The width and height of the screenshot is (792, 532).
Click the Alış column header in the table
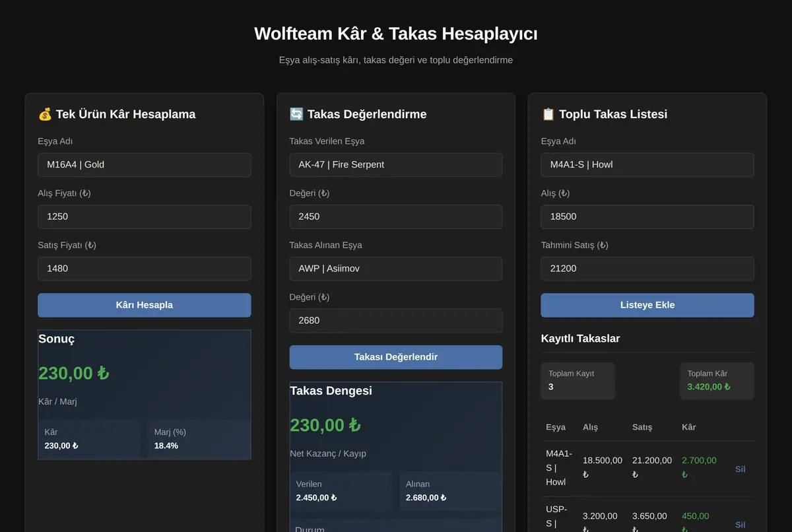click(590, 427)
